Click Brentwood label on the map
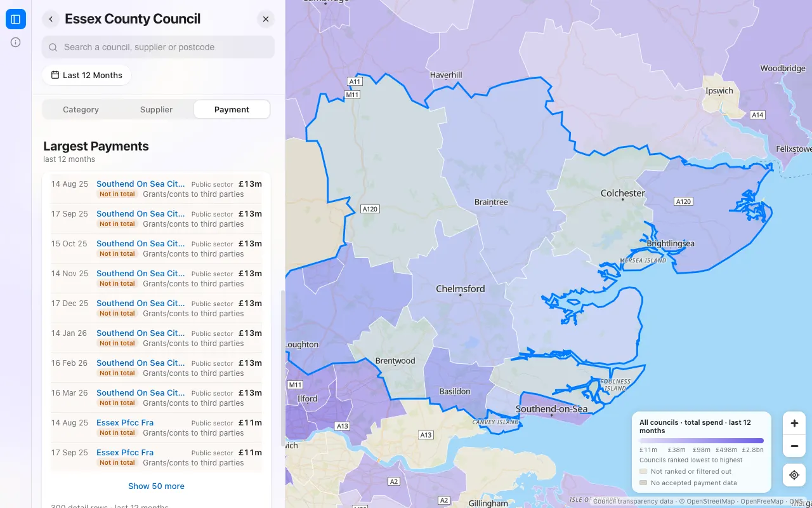This screenshot has width=812, height=508. tap(395, 361)
